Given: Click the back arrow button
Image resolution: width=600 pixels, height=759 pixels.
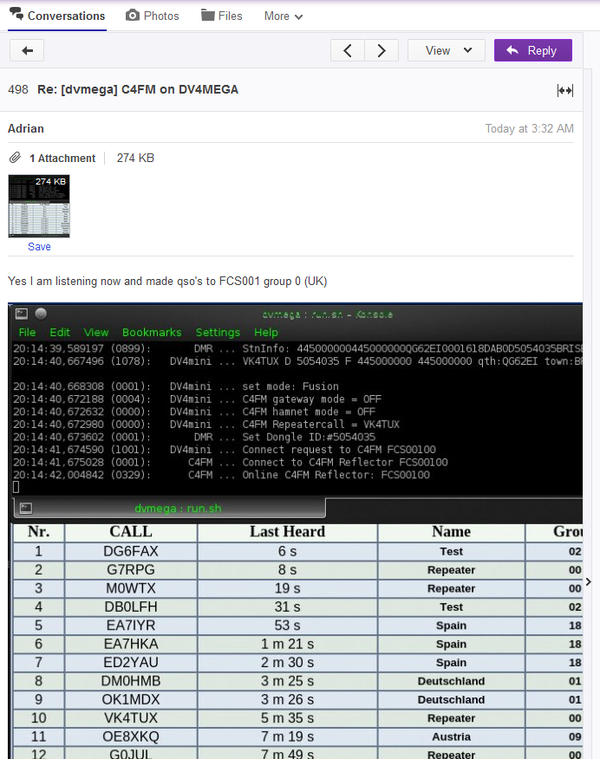Looking at the screenshot, I should coord(27,50).
